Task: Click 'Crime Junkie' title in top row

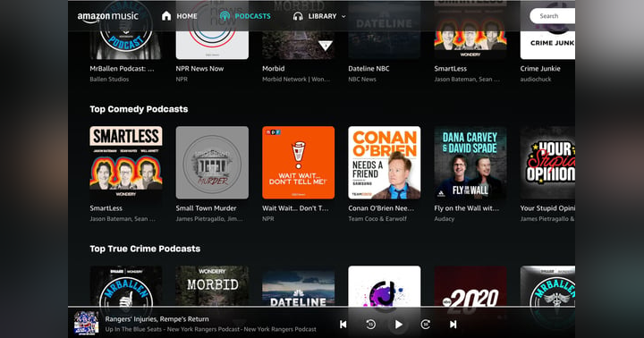Action: click(540, 69)
